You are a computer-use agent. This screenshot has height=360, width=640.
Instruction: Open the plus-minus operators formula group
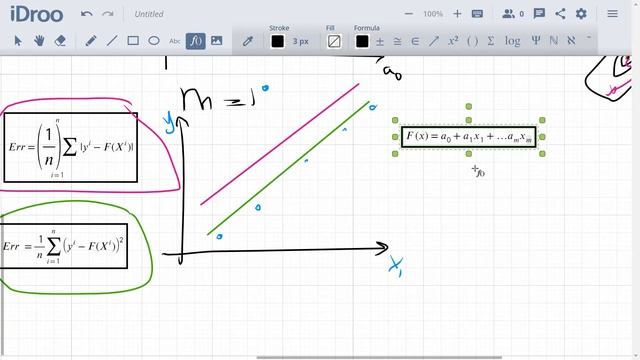click(380, 41)
